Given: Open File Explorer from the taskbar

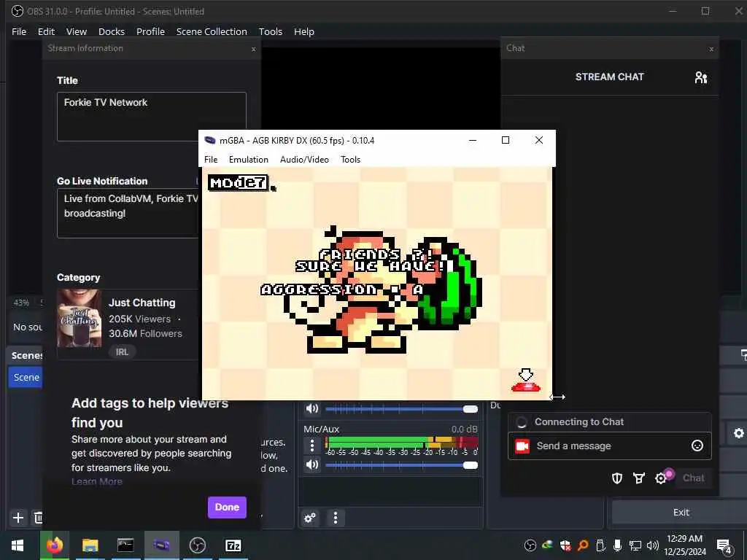Looking at the screenshot, I should click(x=90, y=545).
